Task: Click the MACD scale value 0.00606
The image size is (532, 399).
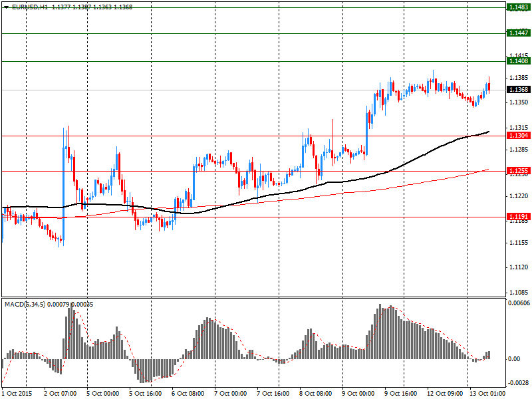Action: point(519,303)
